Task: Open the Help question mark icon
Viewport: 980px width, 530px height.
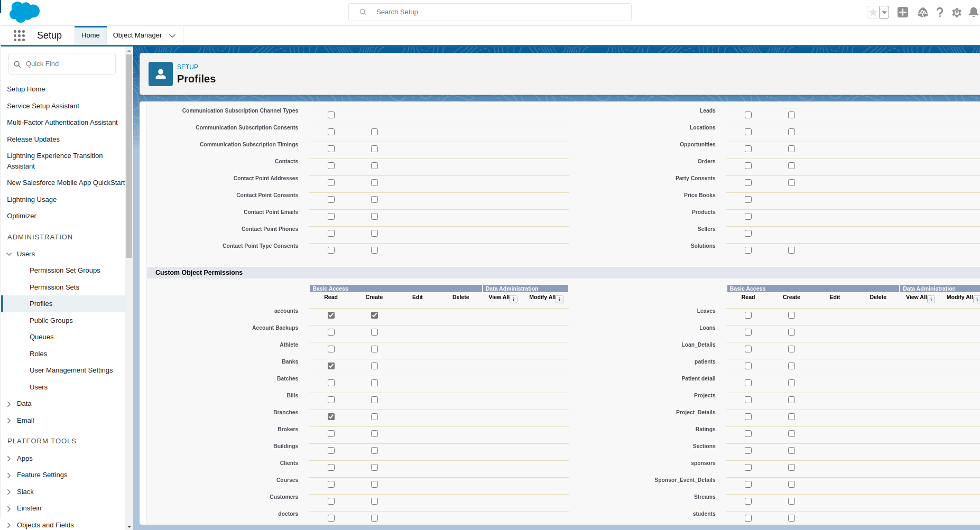Action: [940, 12]
